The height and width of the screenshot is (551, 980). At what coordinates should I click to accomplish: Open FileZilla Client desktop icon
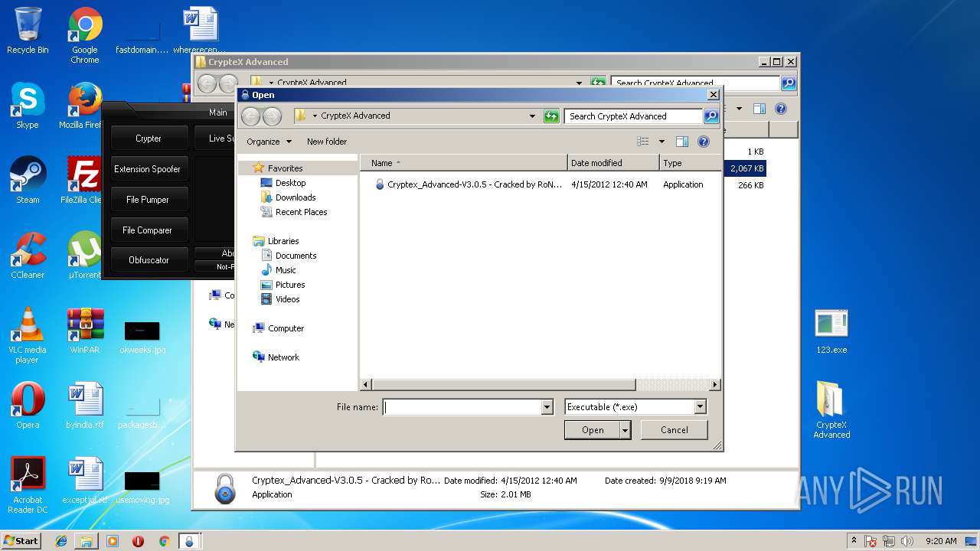[x=83, y=181]
